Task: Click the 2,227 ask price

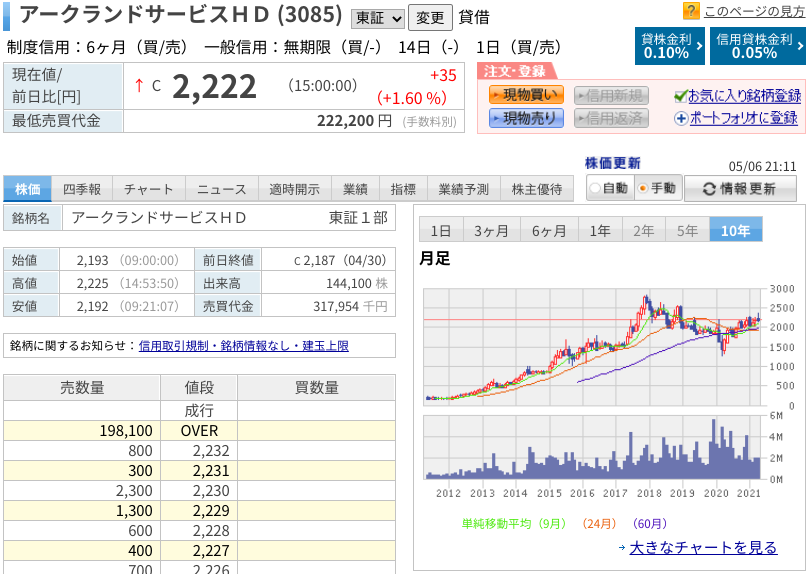Action: point(211,551)
